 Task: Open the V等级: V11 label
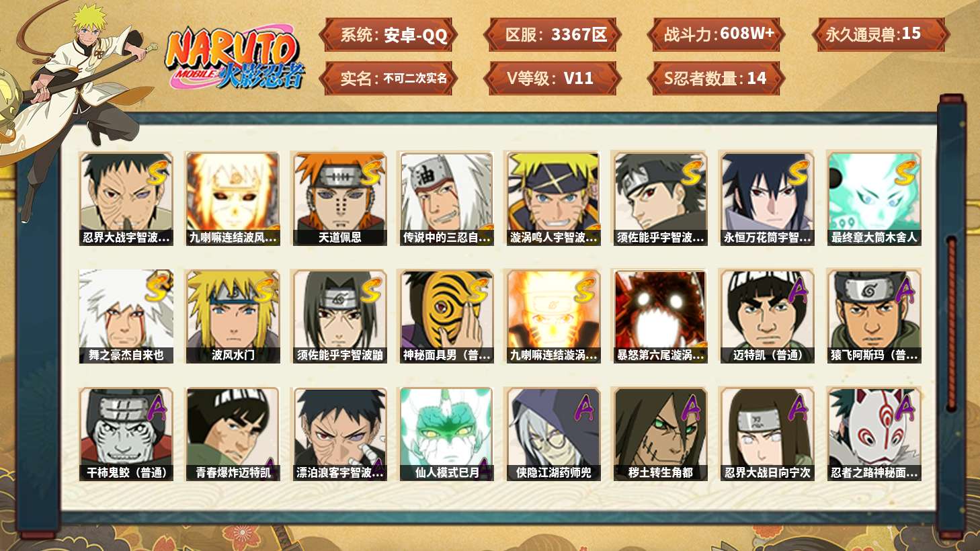coord(552,79)
